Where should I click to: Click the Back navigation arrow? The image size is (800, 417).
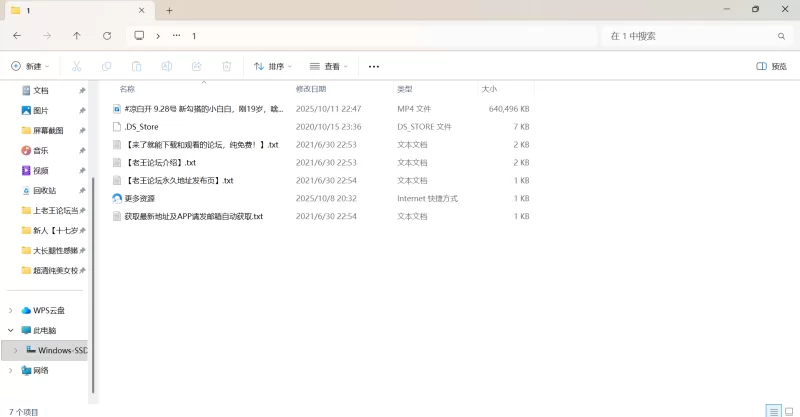[17, 35]
